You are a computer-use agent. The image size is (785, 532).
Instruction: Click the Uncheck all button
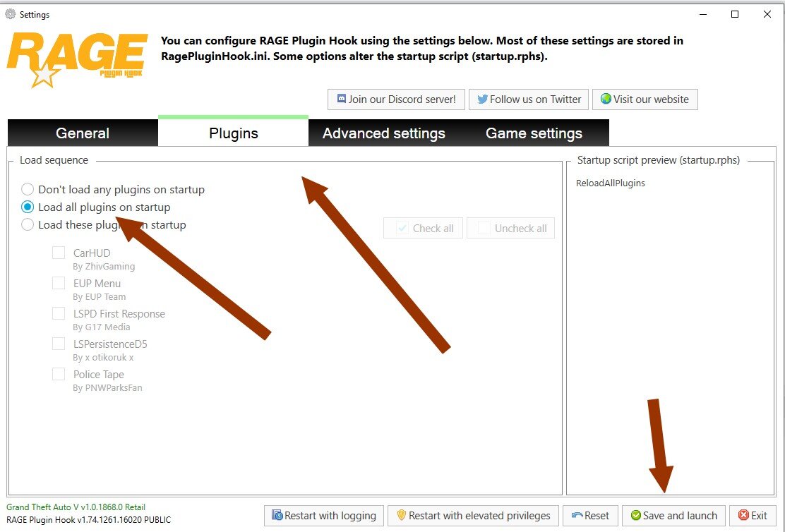510,228
